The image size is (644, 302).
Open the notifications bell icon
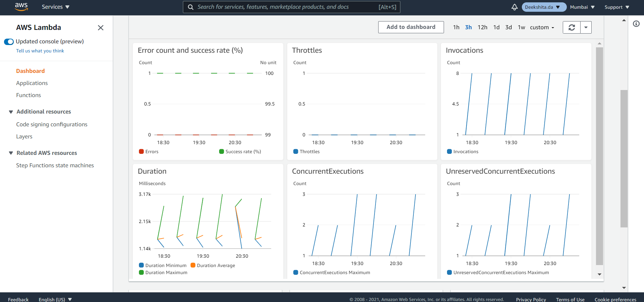point(514,7)
